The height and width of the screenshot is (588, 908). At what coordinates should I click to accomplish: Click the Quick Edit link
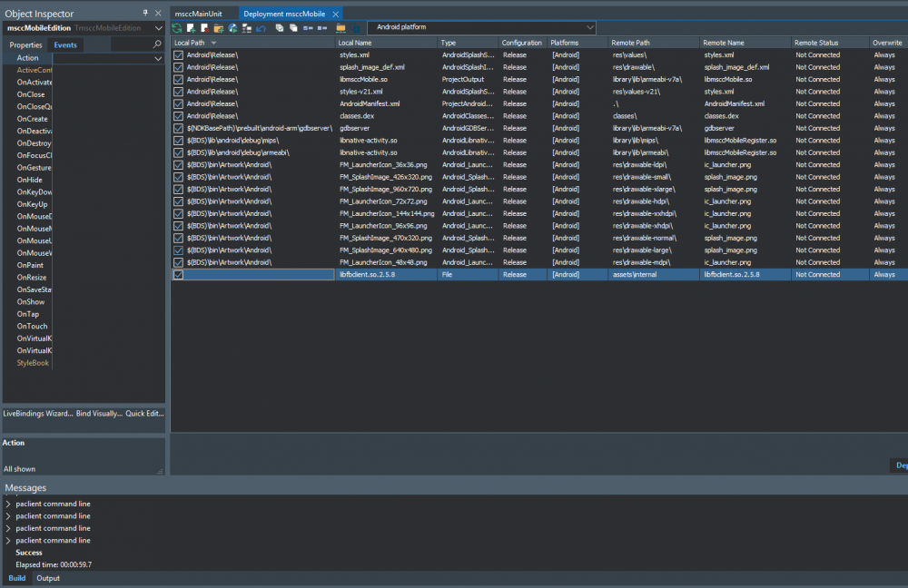(x=144, y=413)
